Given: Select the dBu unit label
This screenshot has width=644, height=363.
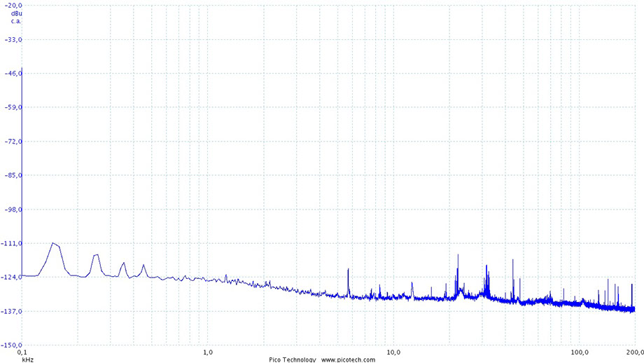Looking at the screenshot, I should (16, 13).
